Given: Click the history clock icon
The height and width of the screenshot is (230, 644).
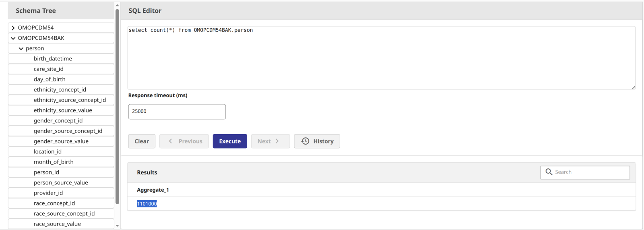Looking at the screenshot, I should (x=305, y=141).
